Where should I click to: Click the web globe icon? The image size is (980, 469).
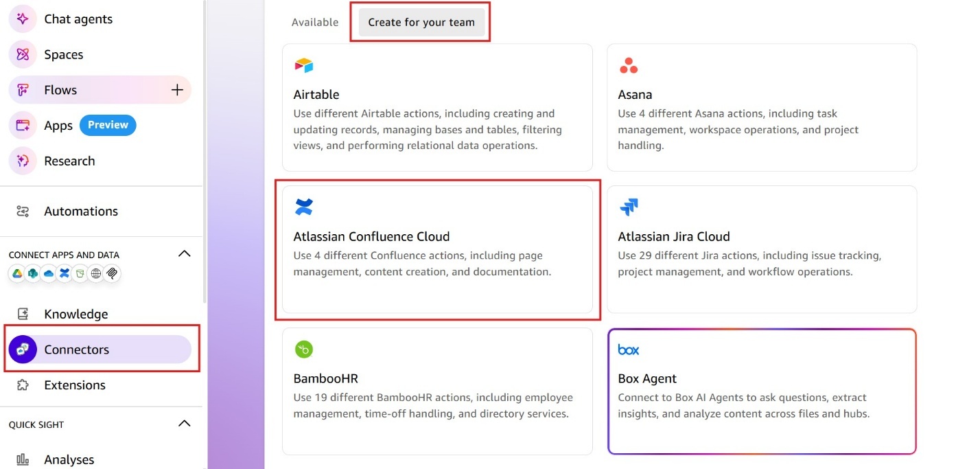(x=96, y=273)
